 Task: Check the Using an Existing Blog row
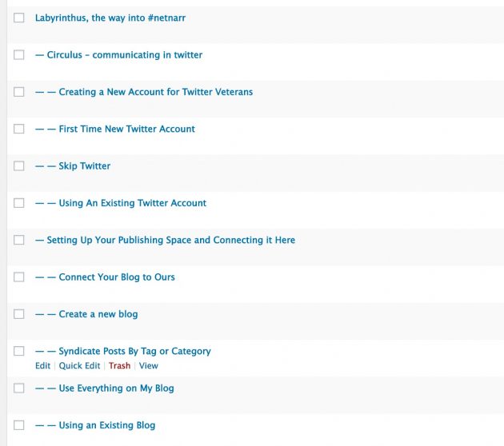coord(19,425)
